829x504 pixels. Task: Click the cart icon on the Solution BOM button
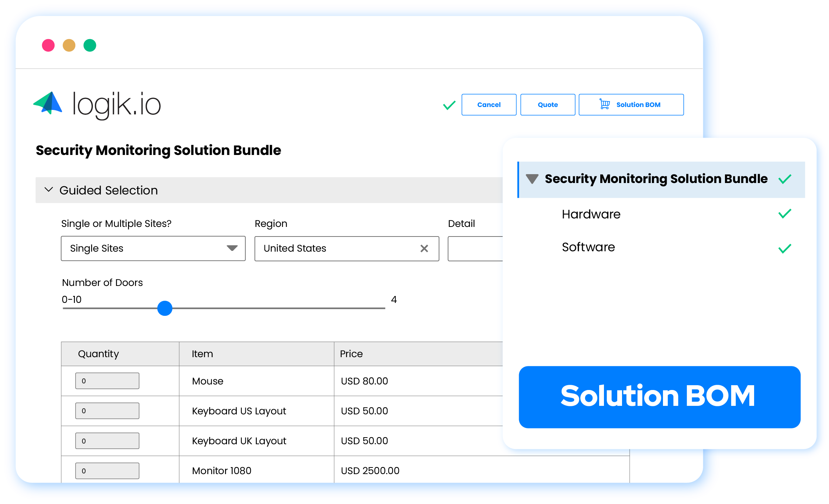click(605, 104)
